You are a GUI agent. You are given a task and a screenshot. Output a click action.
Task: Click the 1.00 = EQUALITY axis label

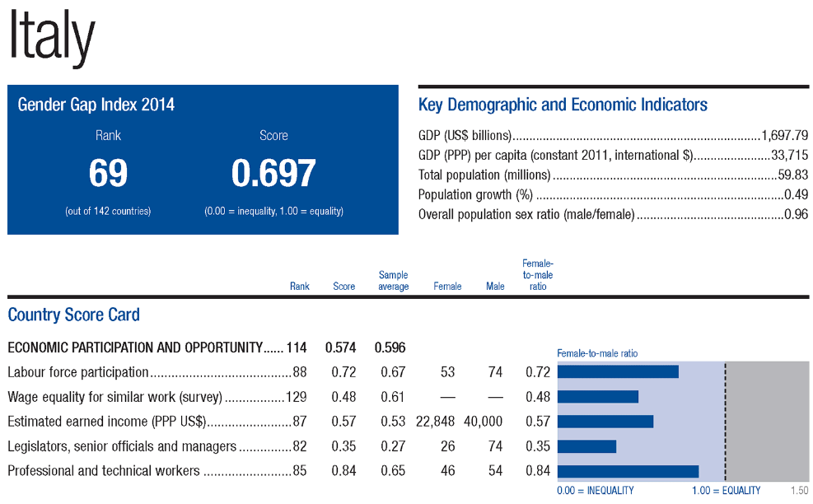pos(726,491)
